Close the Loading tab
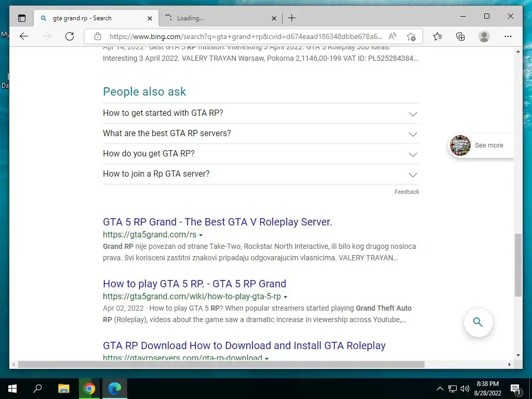The image size is (532, 399). point(274,18)
